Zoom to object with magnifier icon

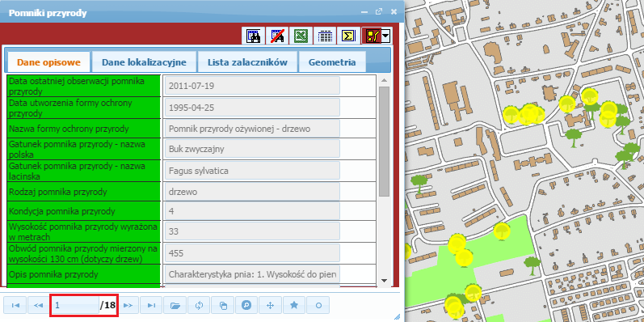[246, 305]
